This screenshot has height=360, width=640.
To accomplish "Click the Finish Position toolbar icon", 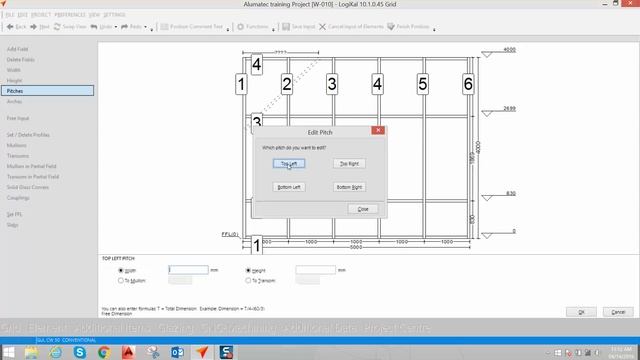I will (391, 27).
